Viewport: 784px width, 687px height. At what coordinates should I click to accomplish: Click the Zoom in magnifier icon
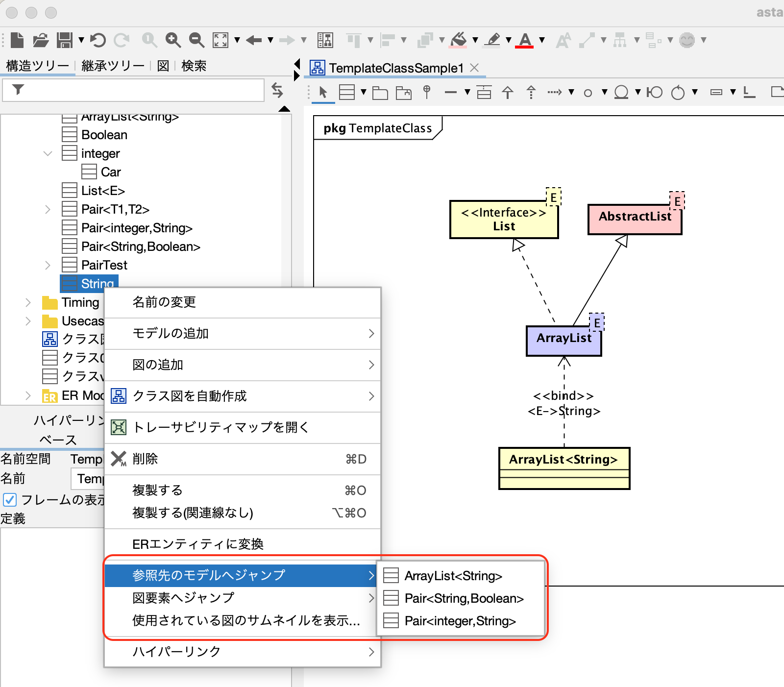point(173,40)
